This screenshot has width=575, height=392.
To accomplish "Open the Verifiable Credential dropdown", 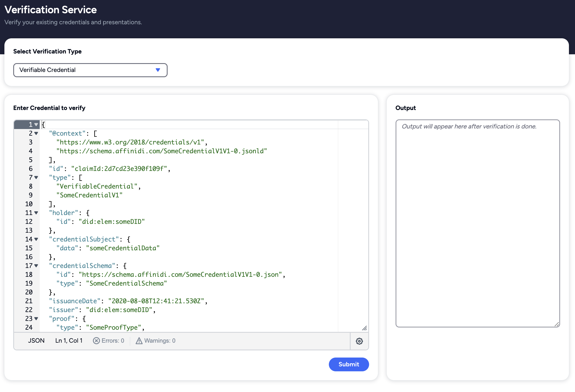I will pos(90,70).
